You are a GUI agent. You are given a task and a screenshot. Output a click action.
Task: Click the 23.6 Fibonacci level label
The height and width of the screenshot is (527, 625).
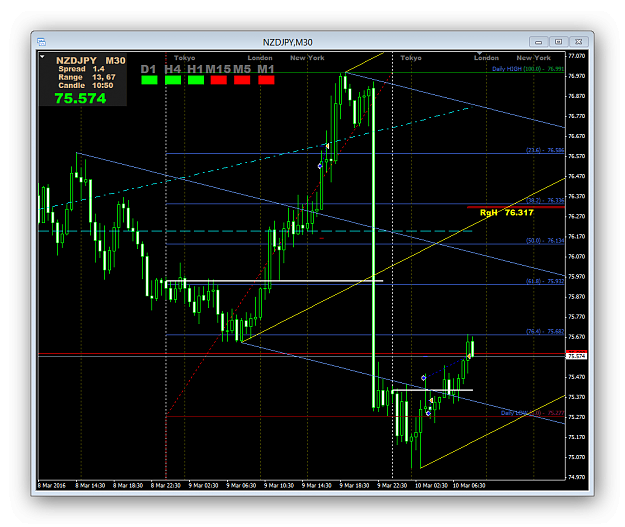545,150
